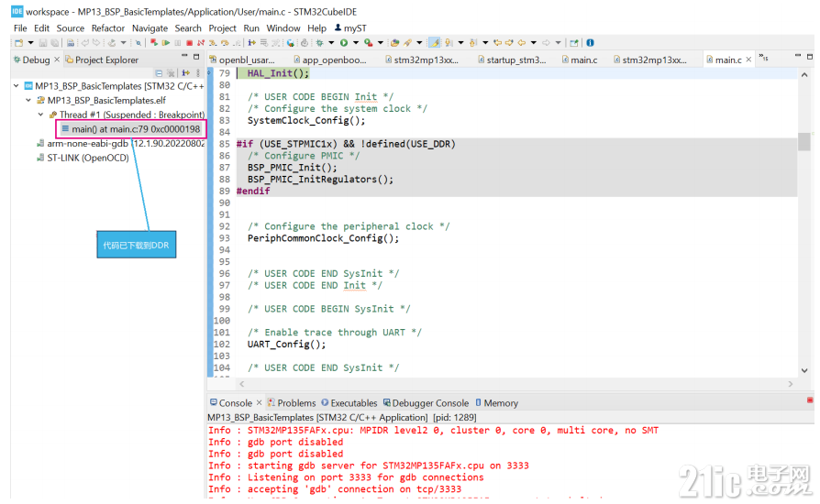This screenshot has width=820, height=504.
Task: Open the Debug configurations dropdown arrow
Action: 331,43
